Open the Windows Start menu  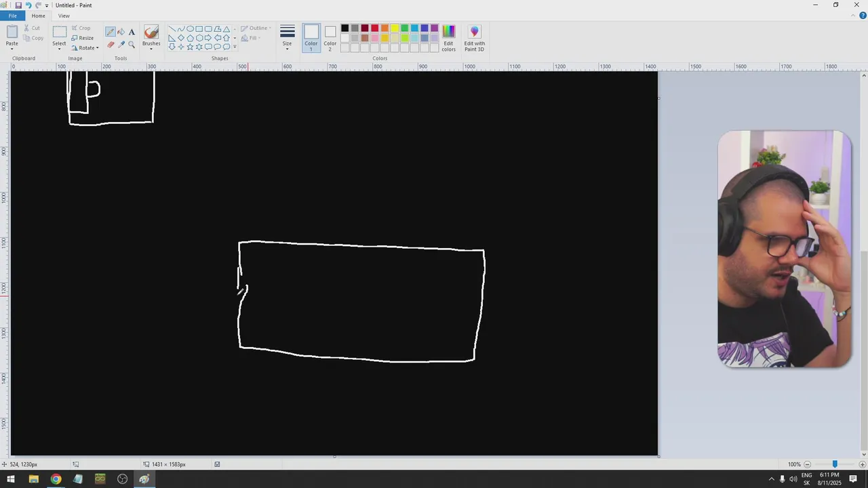point(11,479)
